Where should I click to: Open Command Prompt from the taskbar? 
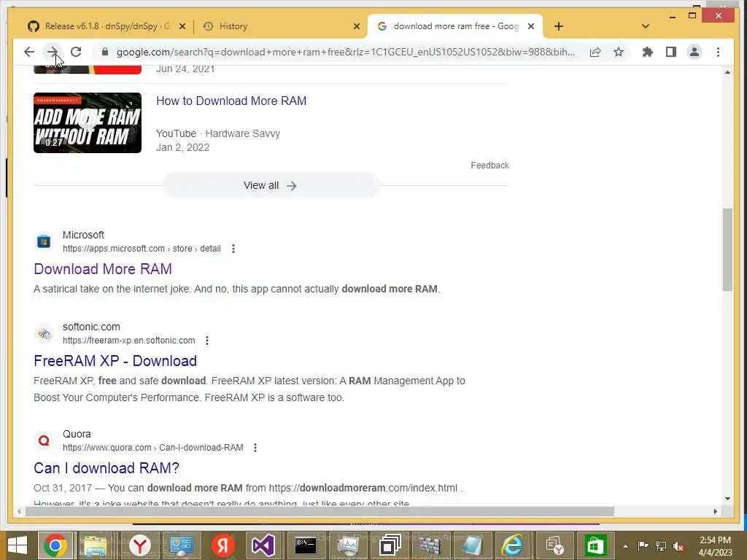pos(306,545)
